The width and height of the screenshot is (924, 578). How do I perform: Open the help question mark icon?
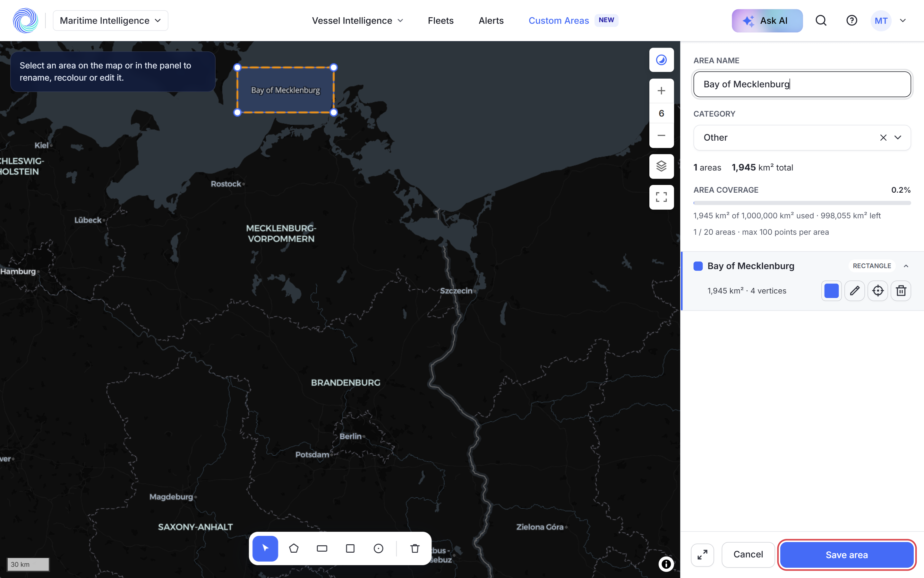852,21
